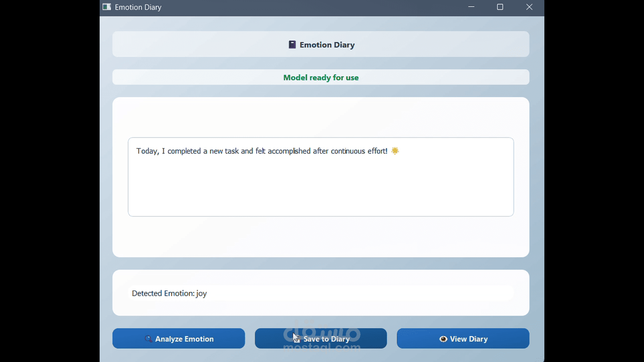Minimize the Emotion Diary window

tap(471, 7)
